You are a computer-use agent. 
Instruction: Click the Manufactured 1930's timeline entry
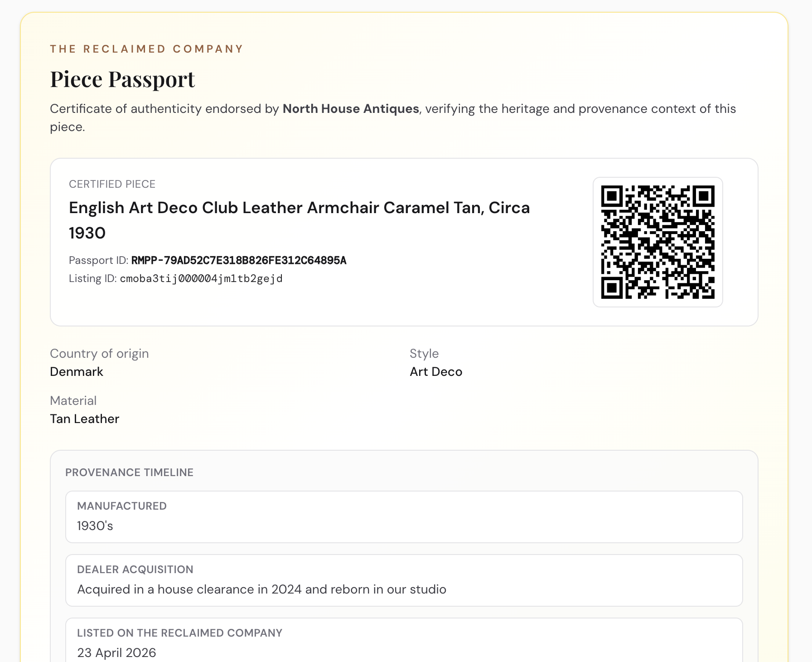[404, 517]
